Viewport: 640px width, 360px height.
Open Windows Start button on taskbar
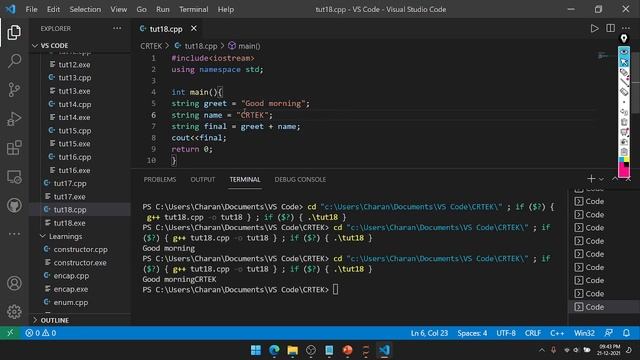256,350
